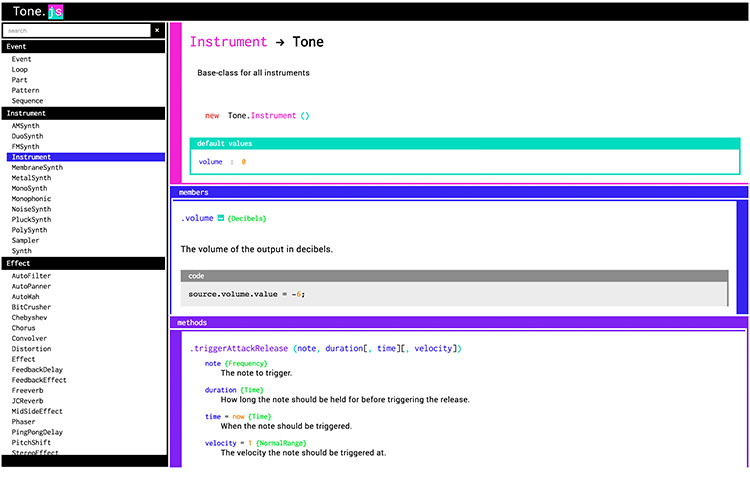The height and width of the screenshot is (480, 750).
Task: Clear the search box with the X
Action: coord(157,30)
